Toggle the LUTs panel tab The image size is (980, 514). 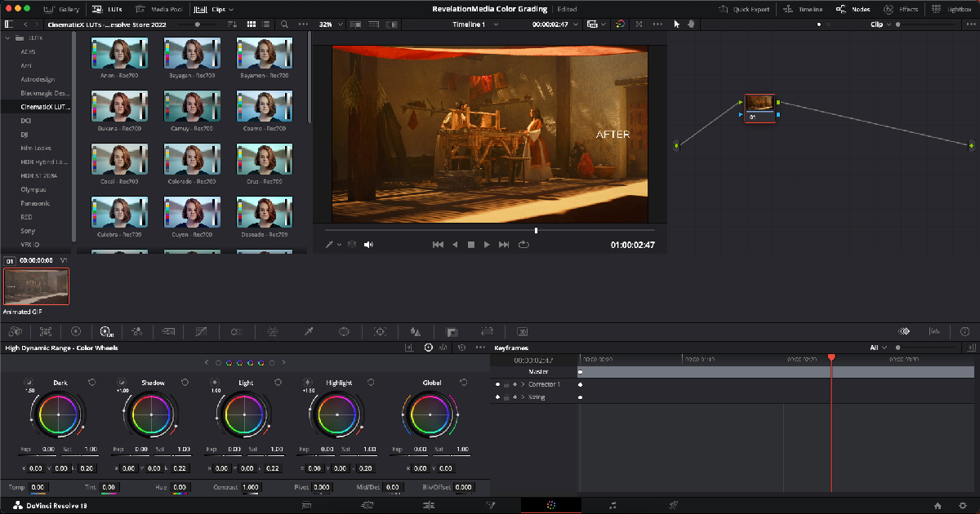tap(106, 9)
